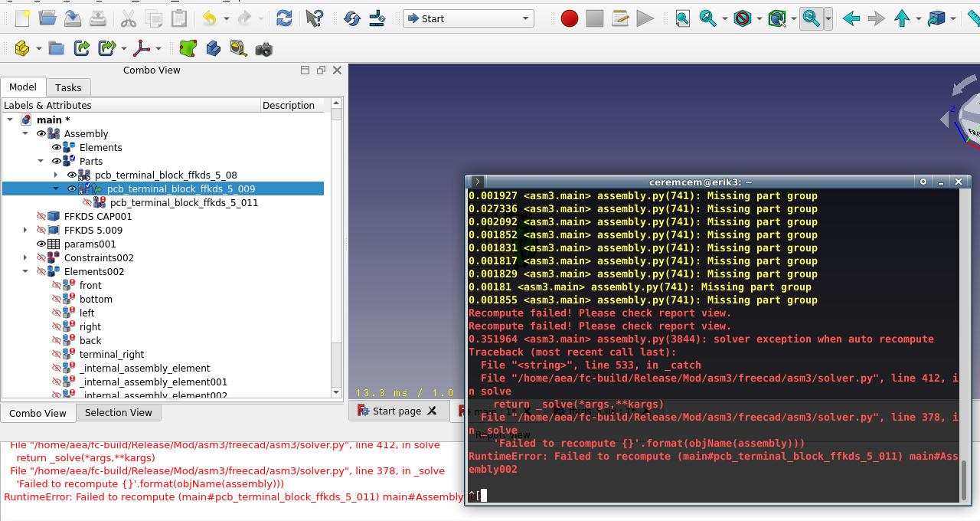Click the camera screenshot icon
This screenshot has width=980, height=521.
coord(263,48)
